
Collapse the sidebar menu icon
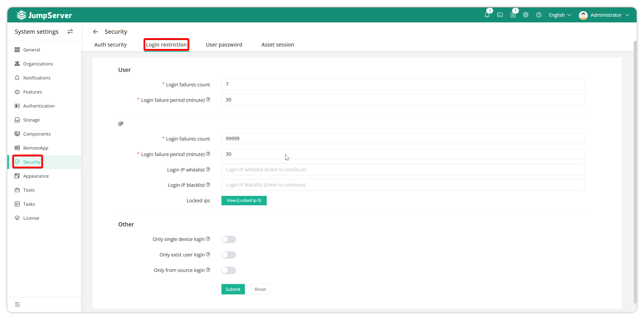(x=17, y=304)
